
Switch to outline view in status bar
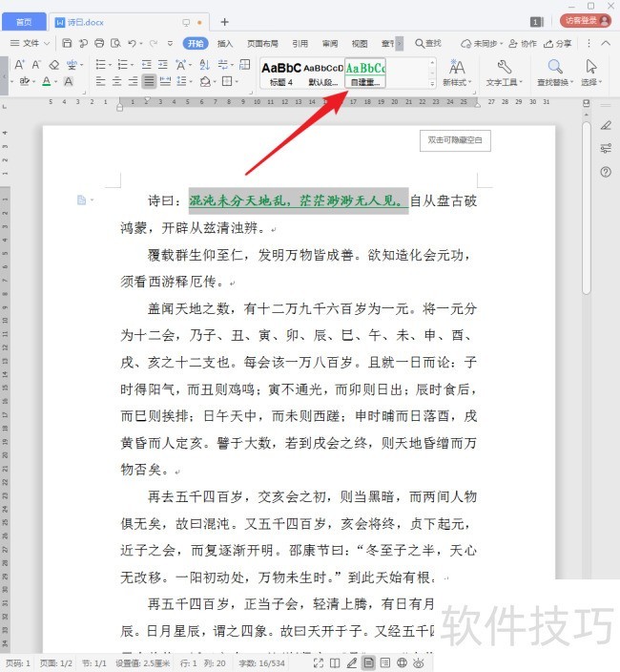385,663
